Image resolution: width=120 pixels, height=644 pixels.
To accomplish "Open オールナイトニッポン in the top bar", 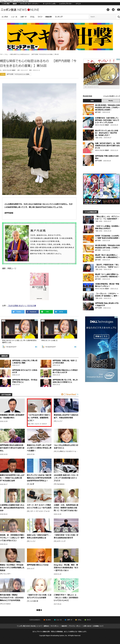I will click(x=49, y=4).
